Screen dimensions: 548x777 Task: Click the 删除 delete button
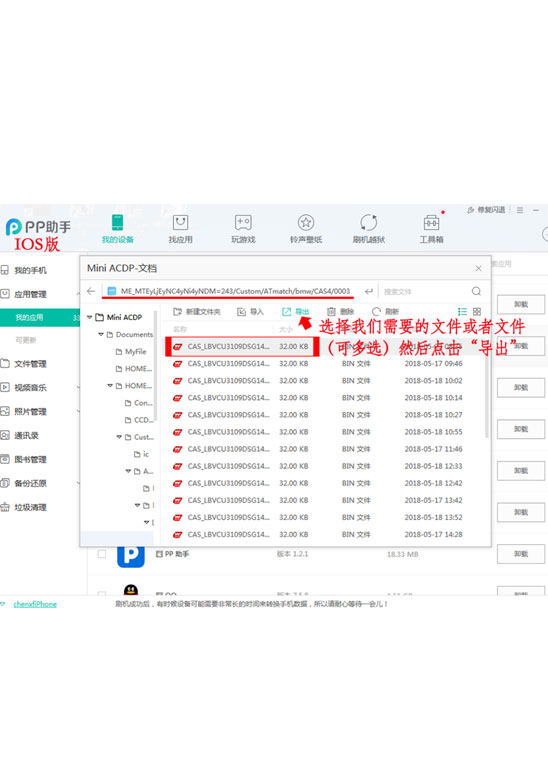click(341, 312)
